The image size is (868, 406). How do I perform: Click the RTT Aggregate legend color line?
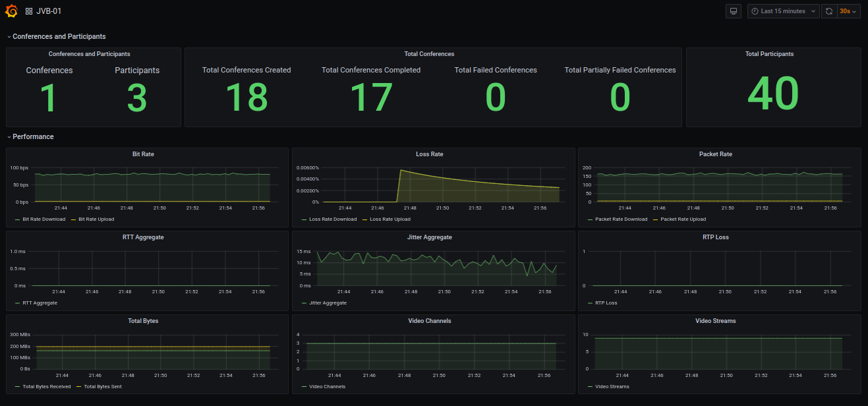click(18, 303)
